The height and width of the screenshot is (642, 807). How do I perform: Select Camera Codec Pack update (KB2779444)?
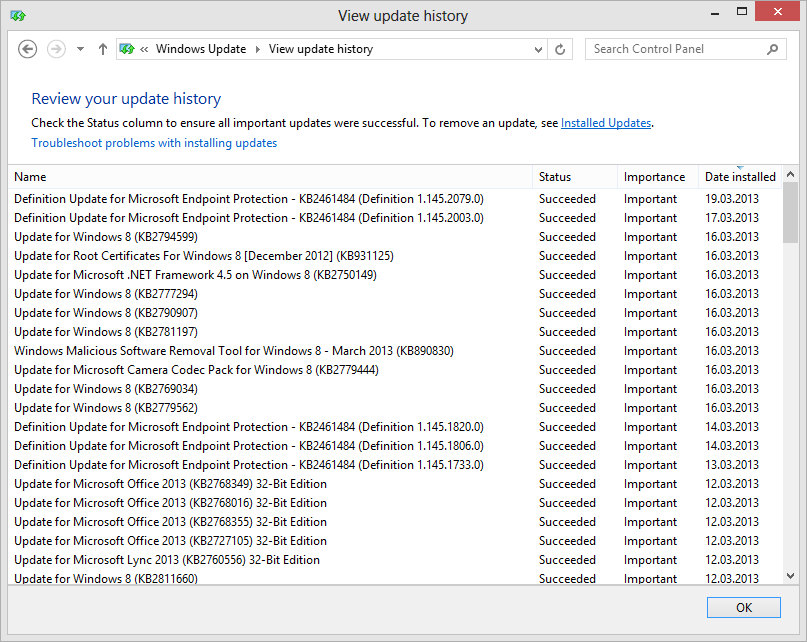click(x=395, y=371)
